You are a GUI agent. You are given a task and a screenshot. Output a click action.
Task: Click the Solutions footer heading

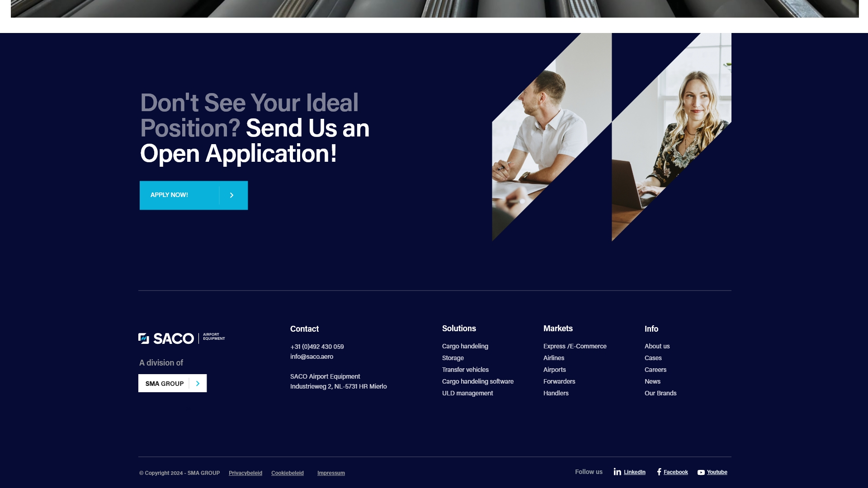point(459,328)
